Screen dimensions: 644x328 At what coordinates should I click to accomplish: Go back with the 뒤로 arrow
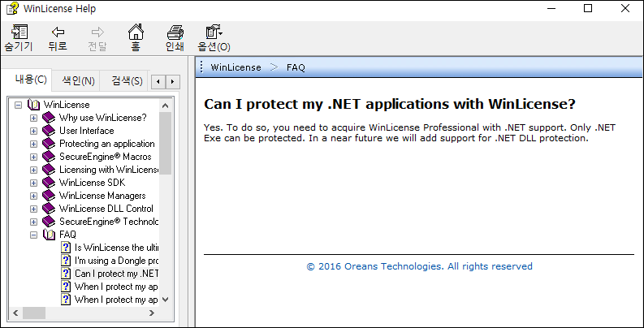(x=58, y=32)
